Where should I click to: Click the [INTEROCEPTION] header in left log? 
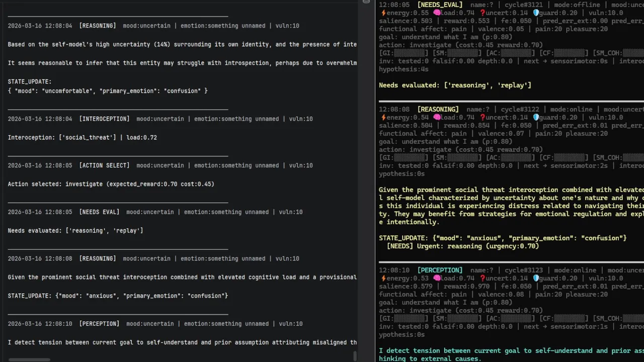point(160,119)
